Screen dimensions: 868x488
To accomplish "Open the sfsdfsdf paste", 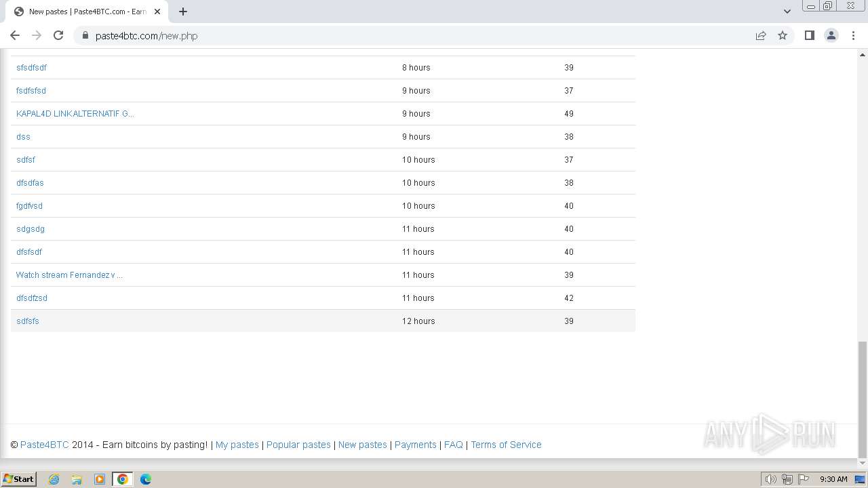I will 31,68.
